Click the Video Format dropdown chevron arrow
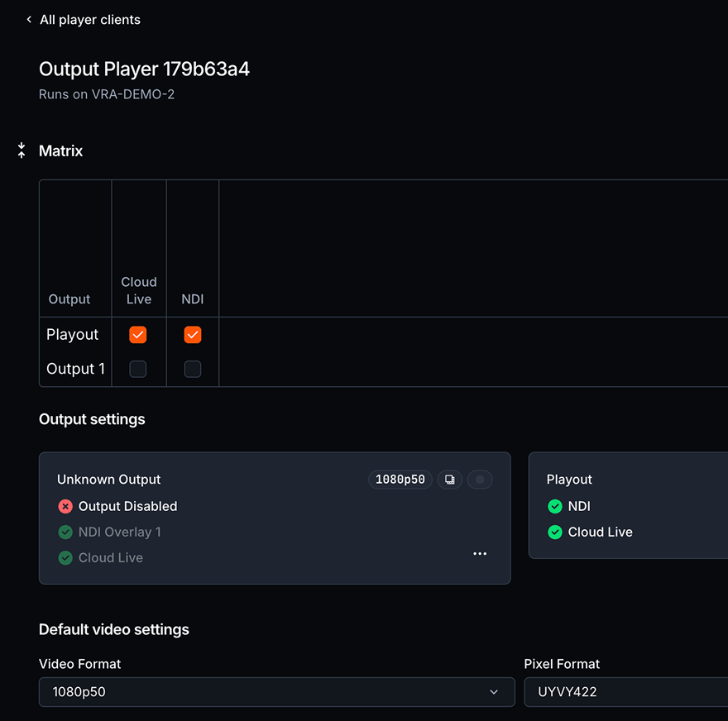The height and width of the screenshot is (721, 728). 494,692
